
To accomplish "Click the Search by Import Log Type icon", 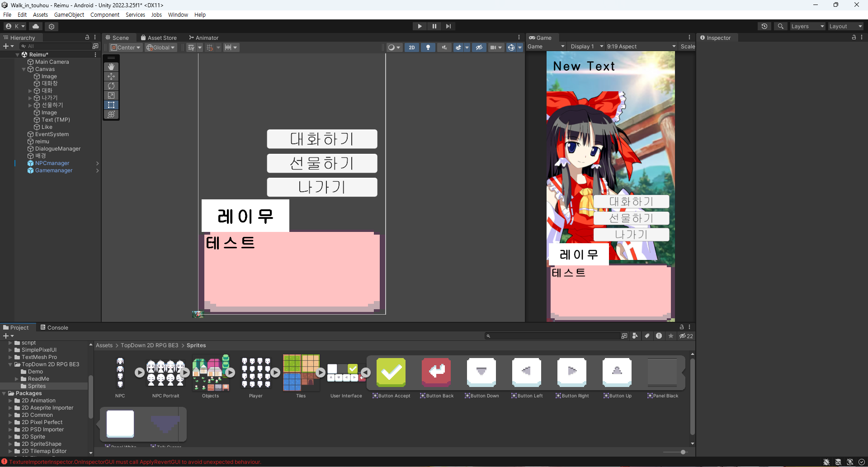I will pos(659,336).
